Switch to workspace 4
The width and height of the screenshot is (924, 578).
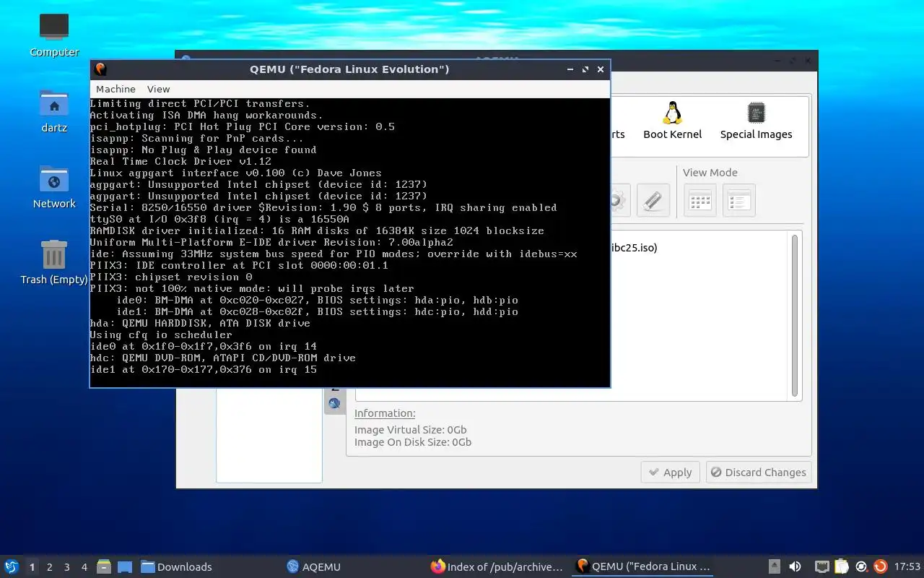click(x=84, y=567)
